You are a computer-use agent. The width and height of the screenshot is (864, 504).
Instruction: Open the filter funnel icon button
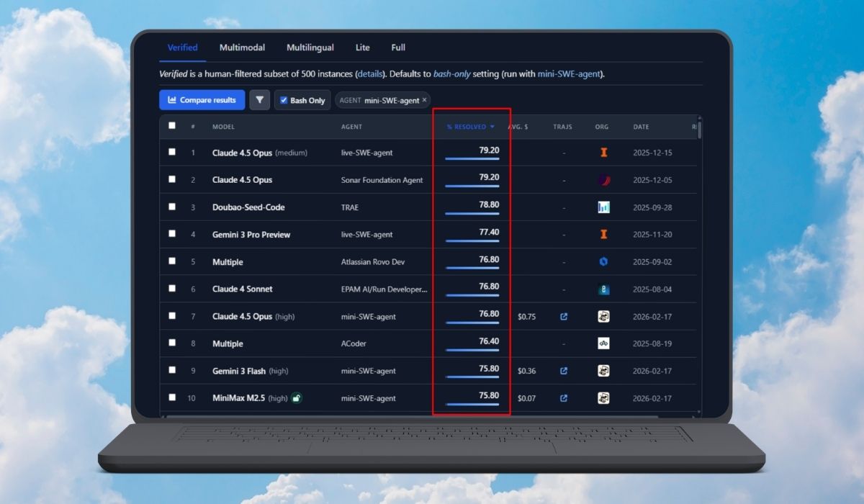[260, 100]
